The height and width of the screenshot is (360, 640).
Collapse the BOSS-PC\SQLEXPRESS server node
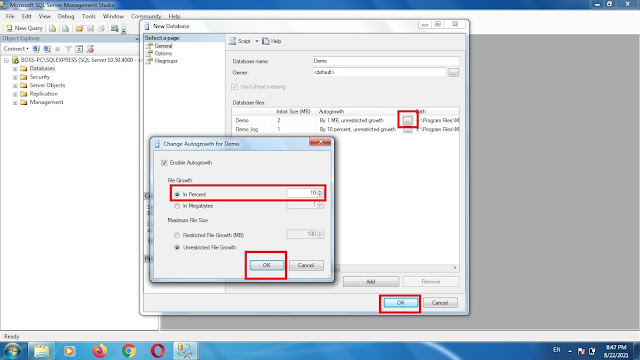pos(7,60)
